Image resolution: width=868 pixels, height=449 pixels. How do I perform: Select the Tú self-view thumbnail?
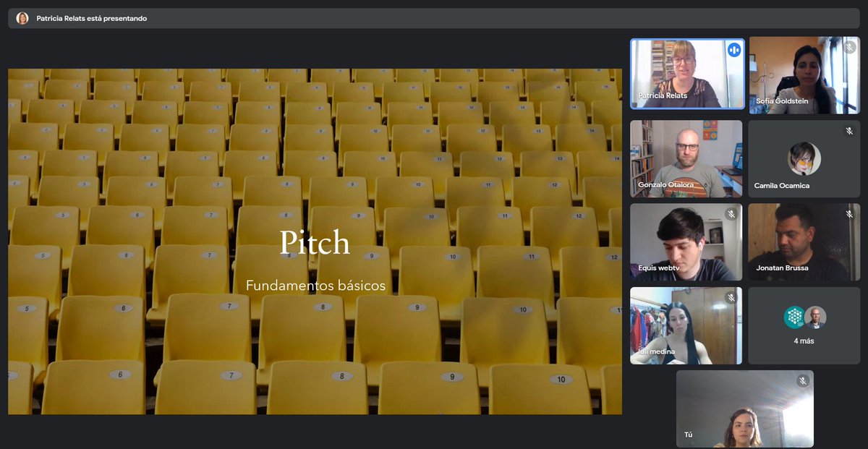tap(744, 410)
